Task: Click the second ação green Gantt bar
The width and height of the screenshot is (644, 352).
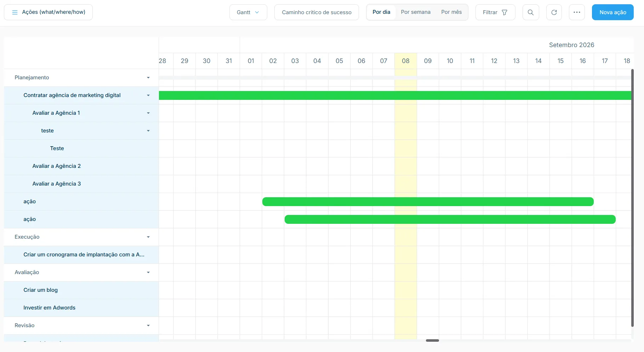Action: pos(450,219)
